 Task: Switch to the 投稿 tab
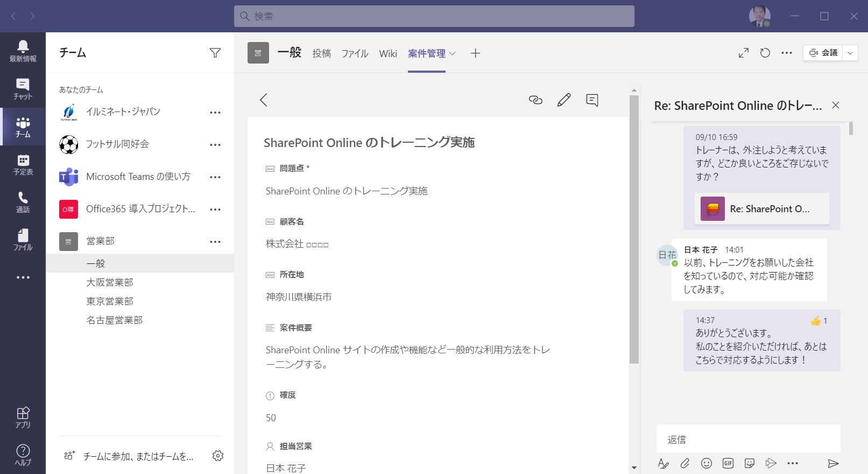(x=322, y=53)
